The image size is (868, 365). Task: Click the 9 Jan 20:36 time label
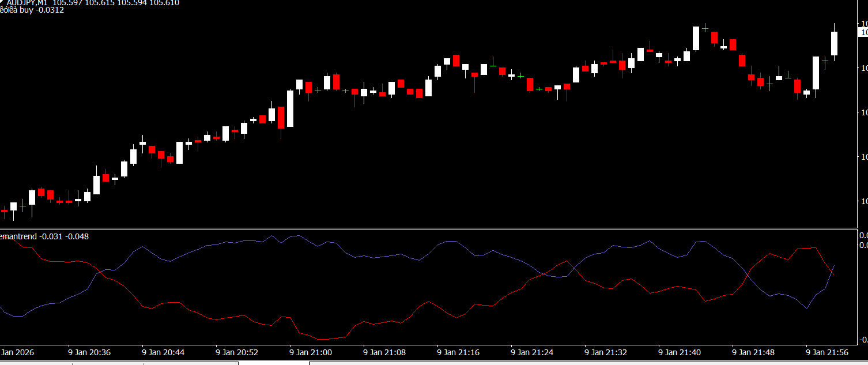click(89, 352)
